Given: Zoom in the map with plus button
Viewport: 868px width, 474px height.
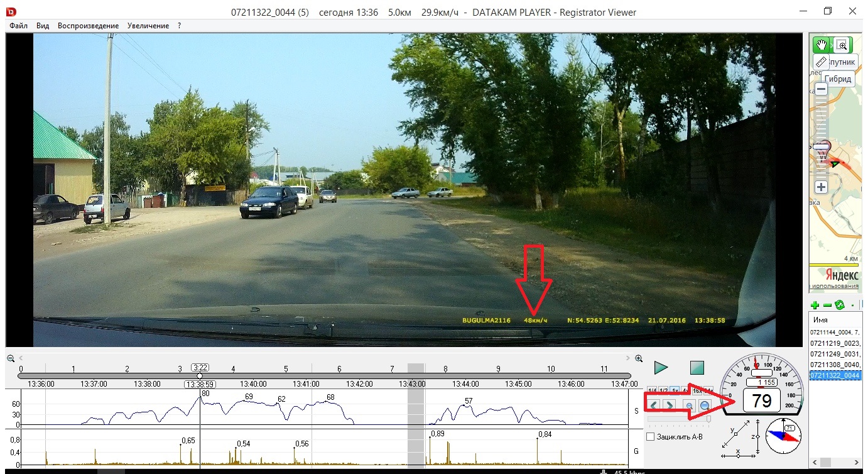Looking at the screenshot, I should [x=821, y=187].
